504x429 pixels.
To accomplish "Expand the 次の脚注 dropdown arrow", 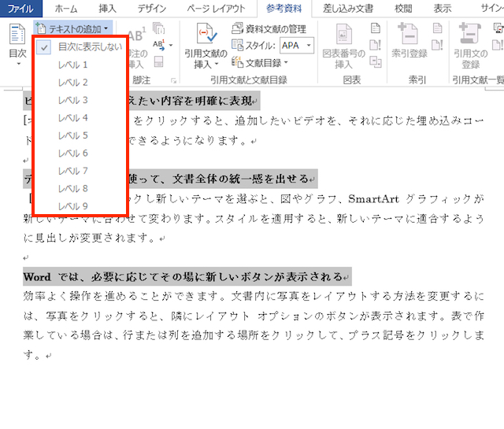I will point(171,46).
